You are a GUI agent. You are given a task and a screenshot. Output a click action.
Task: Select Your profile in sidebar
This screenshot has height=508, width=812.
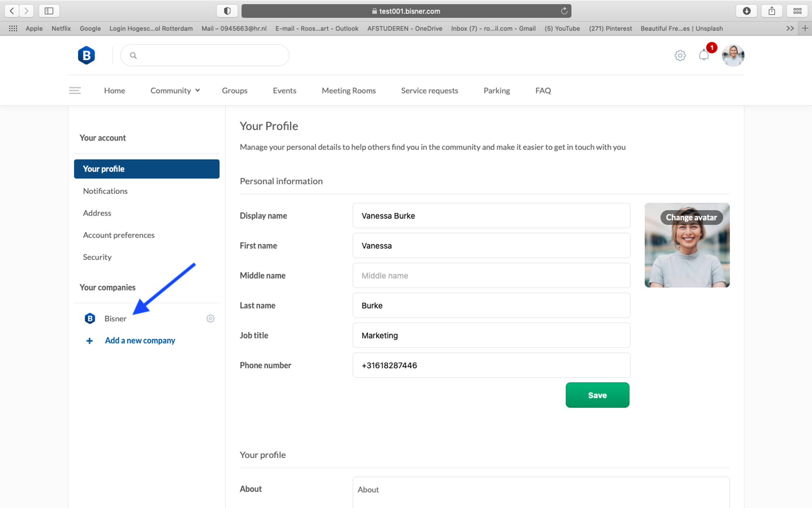coord(147,169)
